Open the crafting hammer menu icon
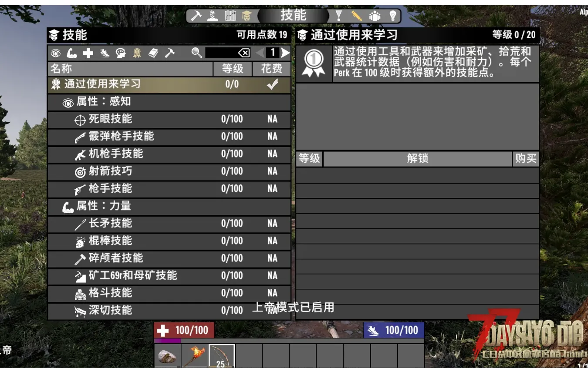The image size is (588, 368). click(x=196, y=16)
